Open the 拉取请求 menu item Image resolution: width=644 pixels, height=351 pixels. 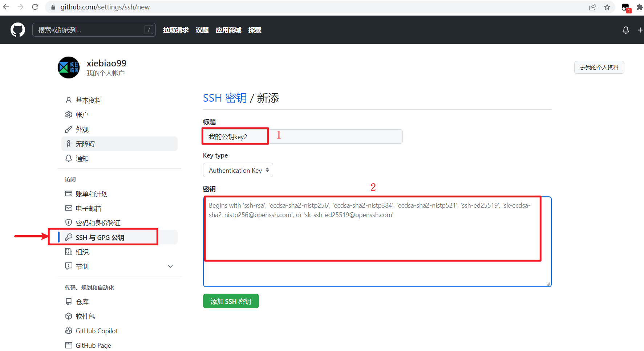pos(176,30)
